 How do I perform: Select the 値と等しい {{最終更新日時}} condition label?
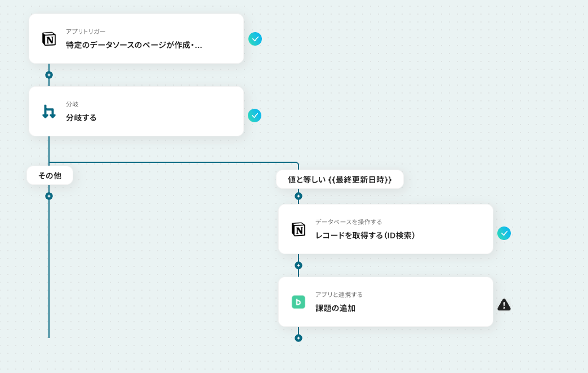340,179
